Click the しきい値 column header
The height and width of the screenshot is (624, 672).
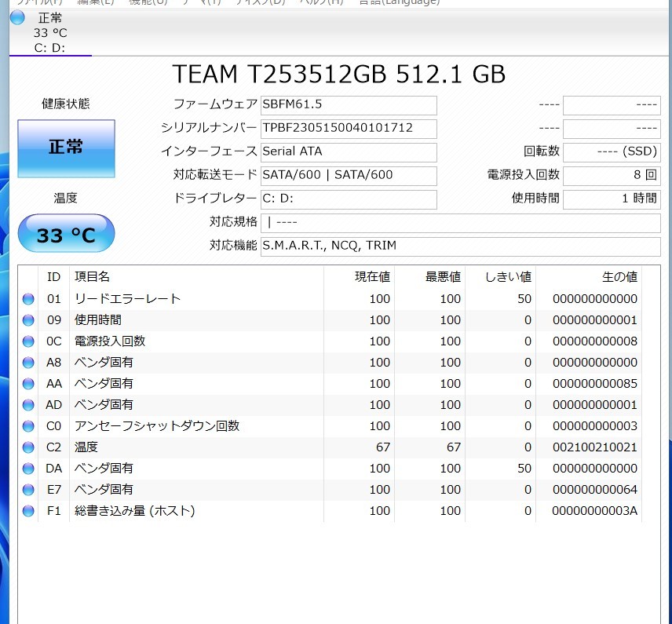point(508,276)
